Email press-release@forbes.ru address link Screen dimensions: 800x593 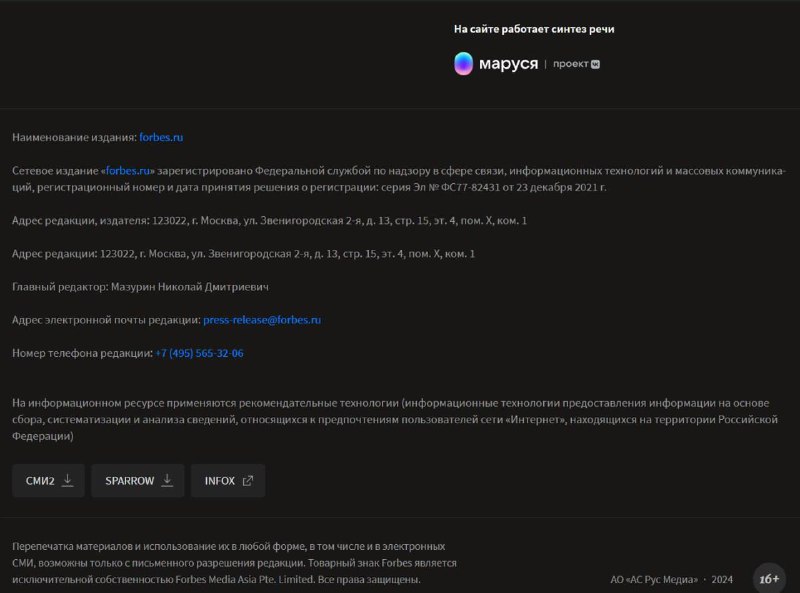tap(262, 320)
